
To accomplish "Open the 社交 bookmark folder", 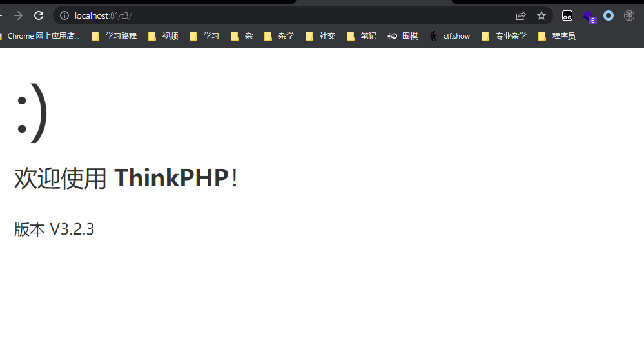I will tap(320, 36).
